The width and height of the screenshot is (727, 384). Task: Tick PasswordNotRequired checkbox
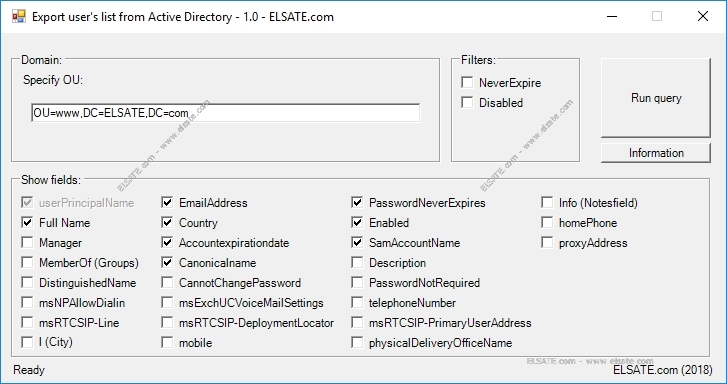click(x=357, y=282)
